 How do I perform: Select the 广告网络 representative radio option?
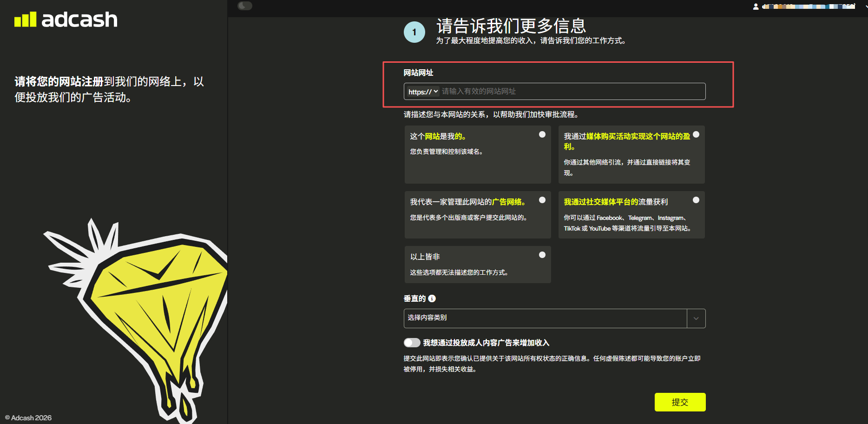(542, 200)
